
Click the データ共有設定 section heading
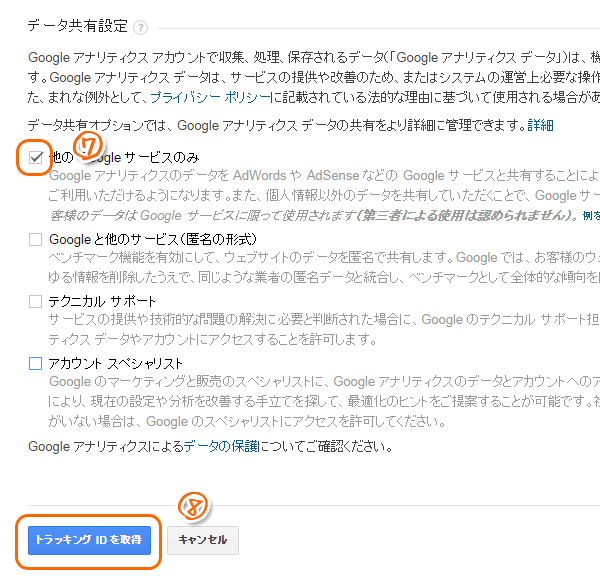click(78, 26)
